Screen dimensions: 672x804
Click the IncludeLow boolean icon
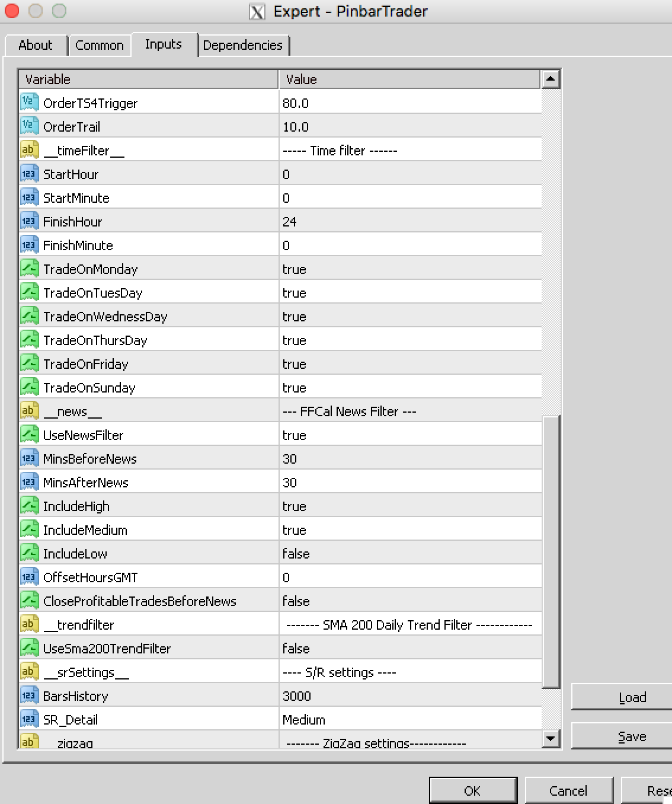29,553
